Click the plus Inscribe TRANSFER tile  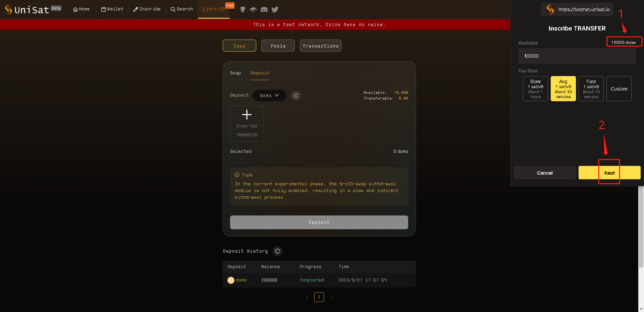pyautogui.click(x=247, y=123)
